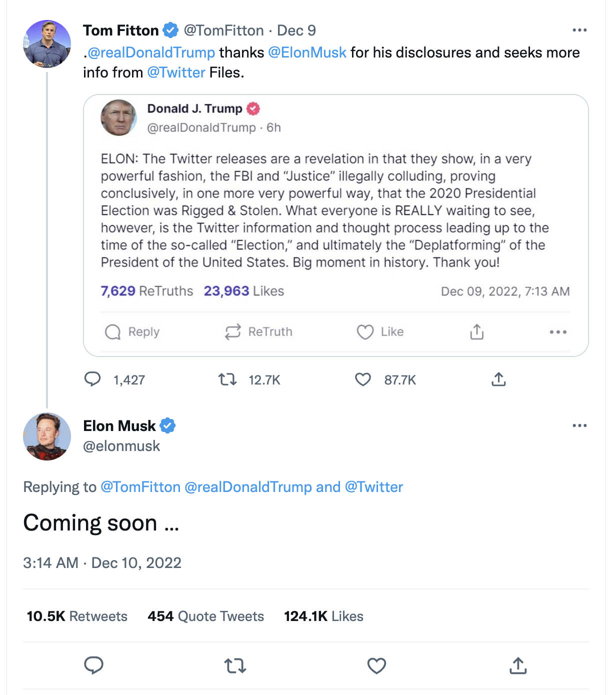
Task: View the 454 Quote Tweets
Action: [205, 616]
